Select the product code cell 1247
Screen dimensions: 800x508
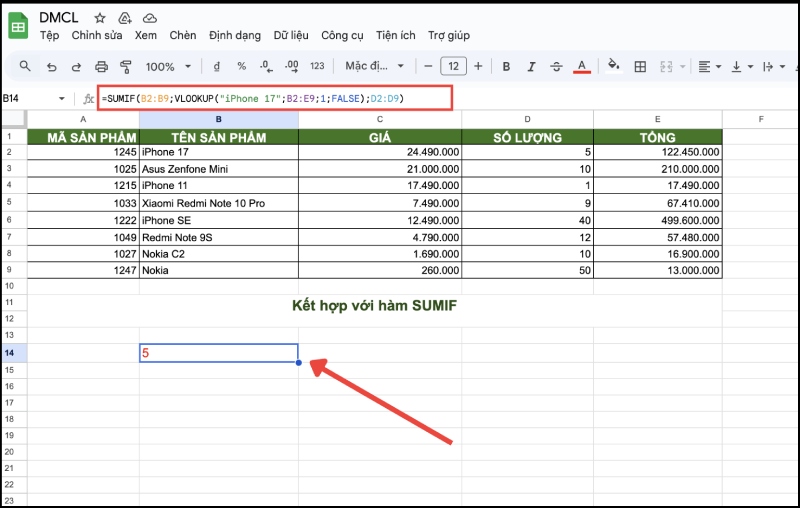click(83, 270)
